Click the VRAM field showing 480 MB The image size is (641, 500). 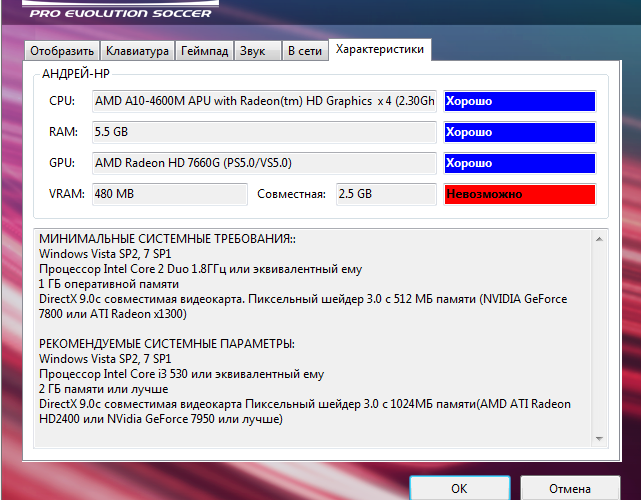click(x=170, y=194)
